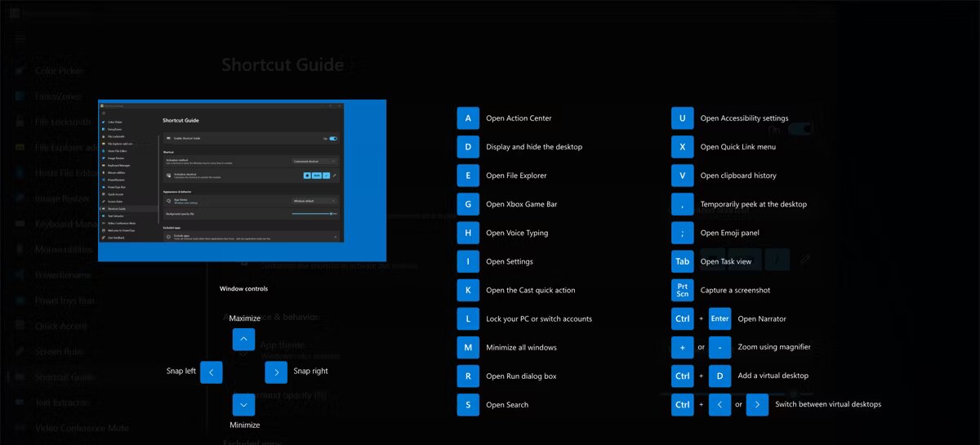Image resolution: width=980 pixels, height=445 pixels.
Task: Click the G key tile for Xbox Game Bar
Action: 468,204
